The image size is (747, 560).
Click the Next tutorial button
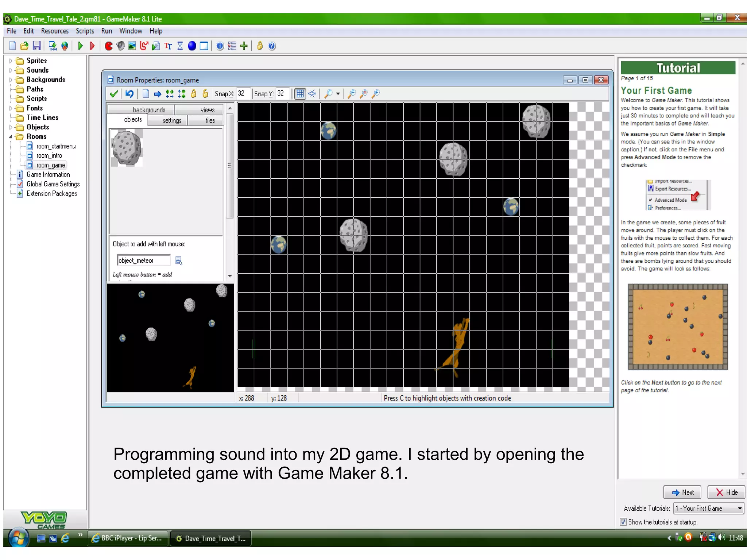coord(682,492)
